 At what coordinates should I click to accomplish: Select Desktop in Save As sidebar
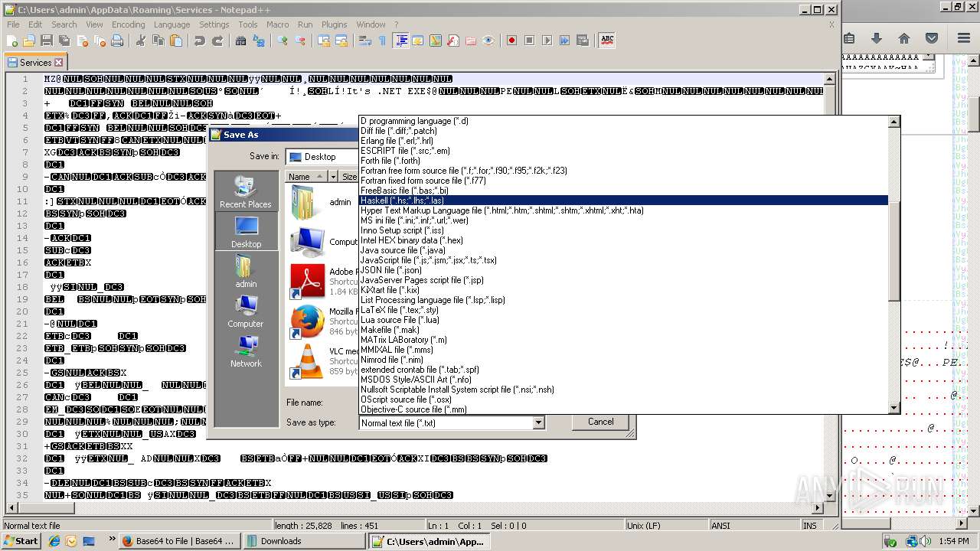tap(246, 231)
